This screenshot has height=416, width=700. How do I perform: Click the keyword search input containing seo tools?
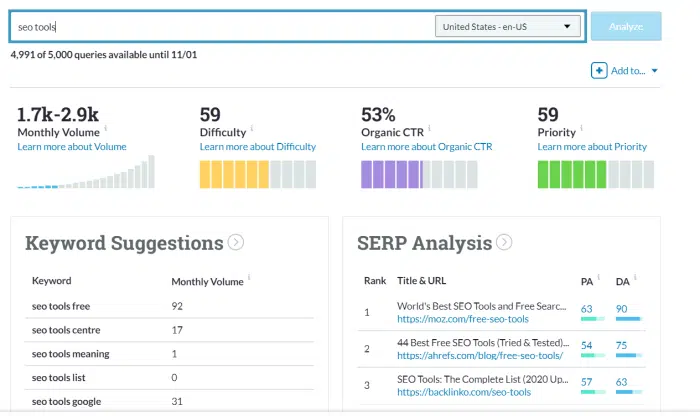(222, 27)
